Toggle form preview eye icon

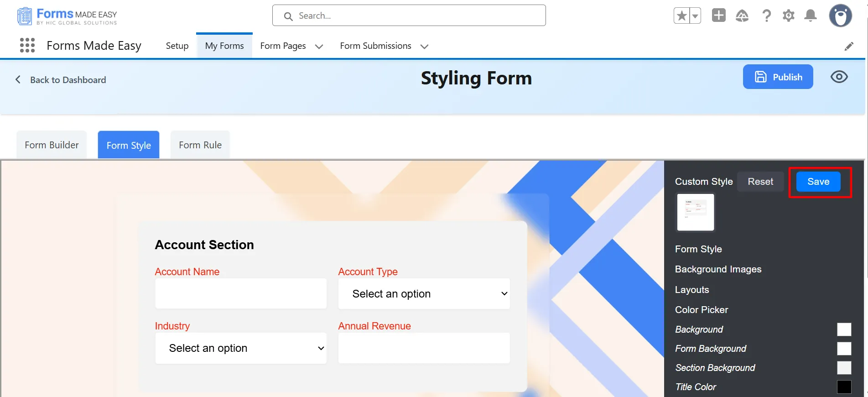(839, 77)
